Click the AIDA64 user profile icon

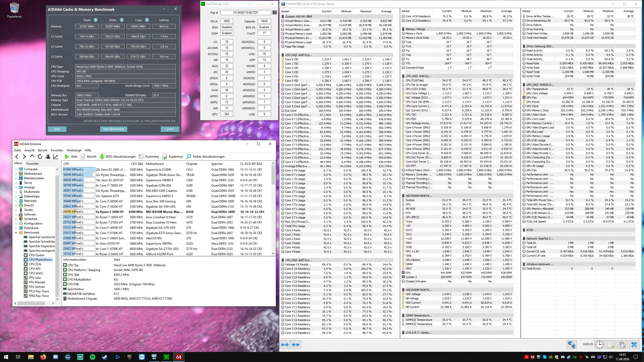(x=48, y=157)
